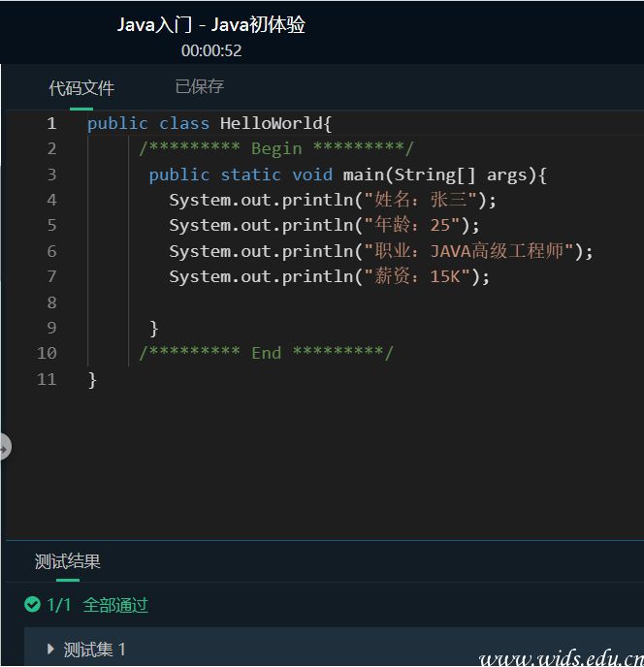Click the 已保存 saved status label
This screenshot has height=667, width=644.
click(x=199, y=86)
